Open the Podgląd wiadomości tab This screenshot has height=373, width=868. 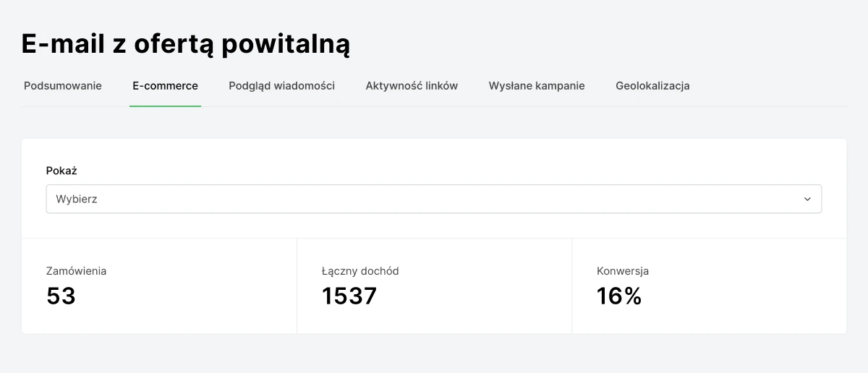coord(281,85)
